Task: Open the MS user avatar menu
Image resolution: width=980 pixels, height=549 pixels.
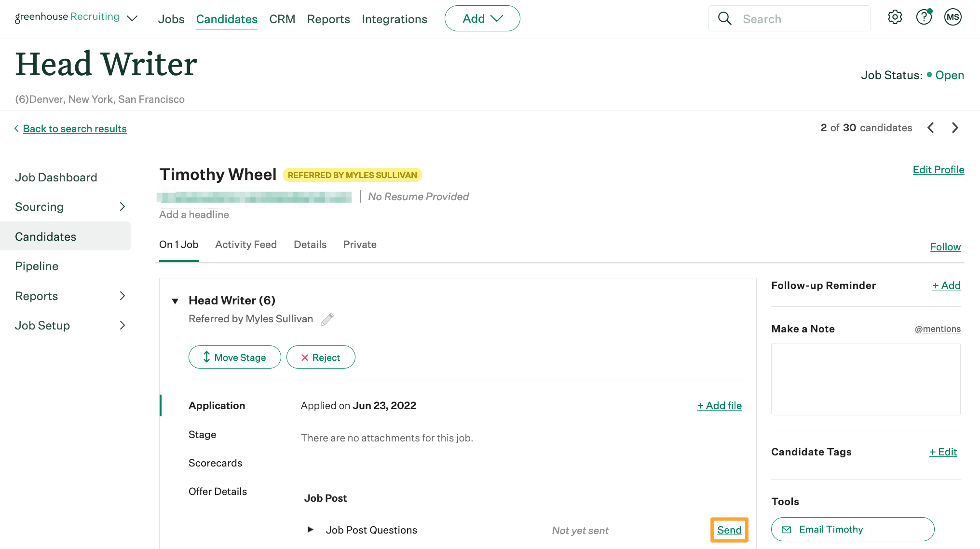Action: tap(953, 17)
